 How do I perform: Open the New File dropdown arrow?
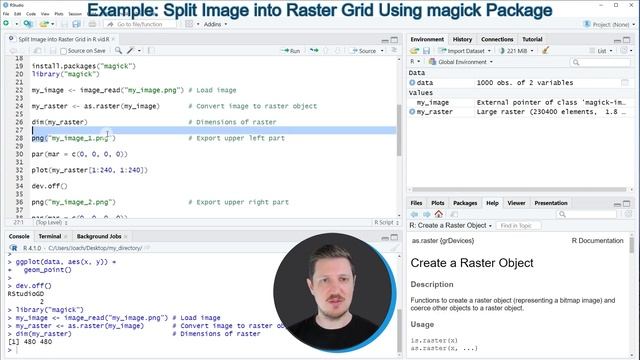[x=17, y=24]
